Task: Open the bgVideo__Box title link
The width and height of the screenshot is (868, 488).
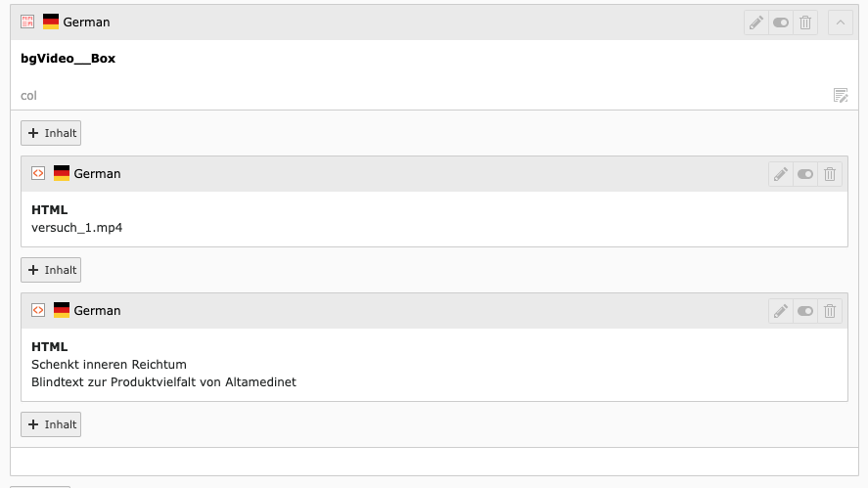Action: (x=68, y=59)
